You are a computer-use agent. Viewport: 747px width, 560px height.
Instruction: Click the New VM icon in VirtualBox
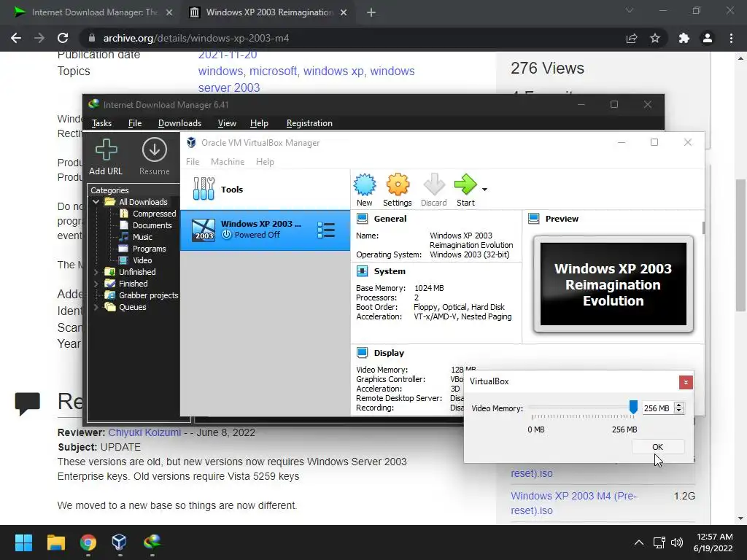(365, 190)
